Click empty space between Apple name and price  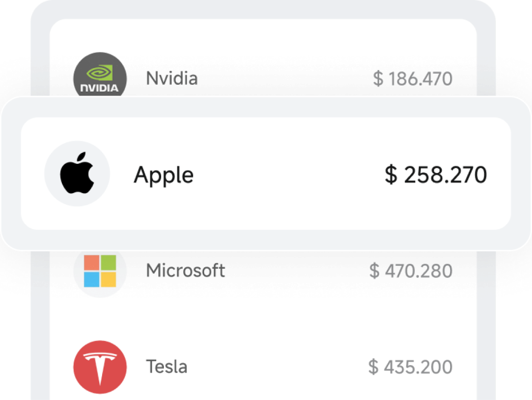coord(288,175)
